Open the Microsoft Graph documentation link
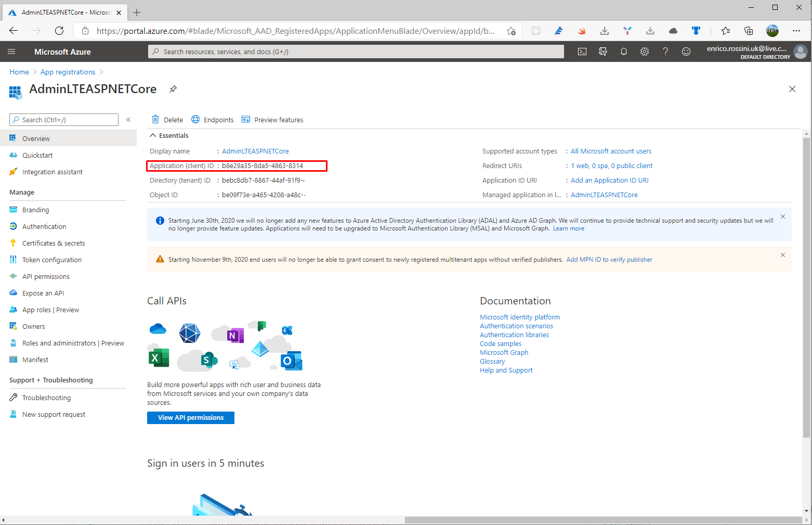The width and height of the screenshot is (812, 525). pyautogui.click(x=504, y=352)
